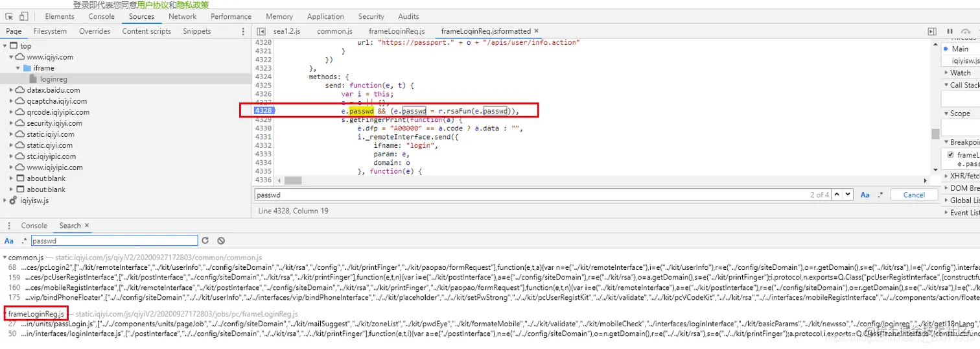Jump to next find match
The width and height of the screenshot is (980, 349).
pyautogui.click(x=848, y=195)
